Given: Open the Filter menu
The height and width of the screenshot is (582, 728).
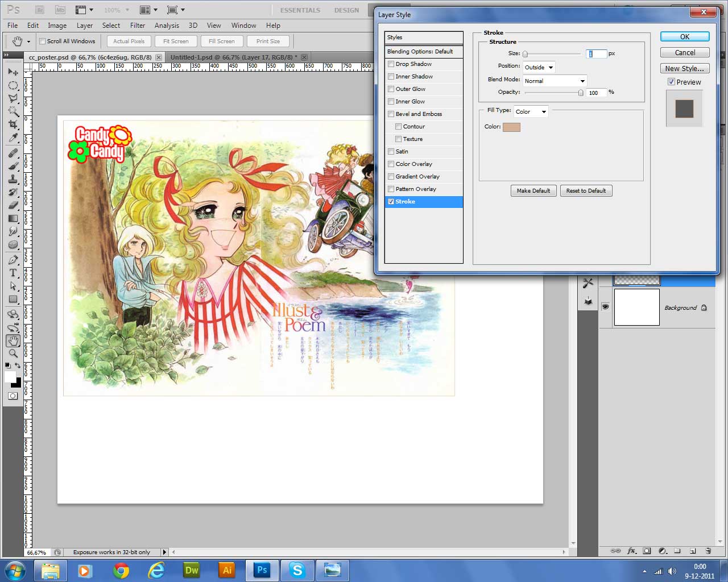Looking at the screenshot, I should (138, 26).
